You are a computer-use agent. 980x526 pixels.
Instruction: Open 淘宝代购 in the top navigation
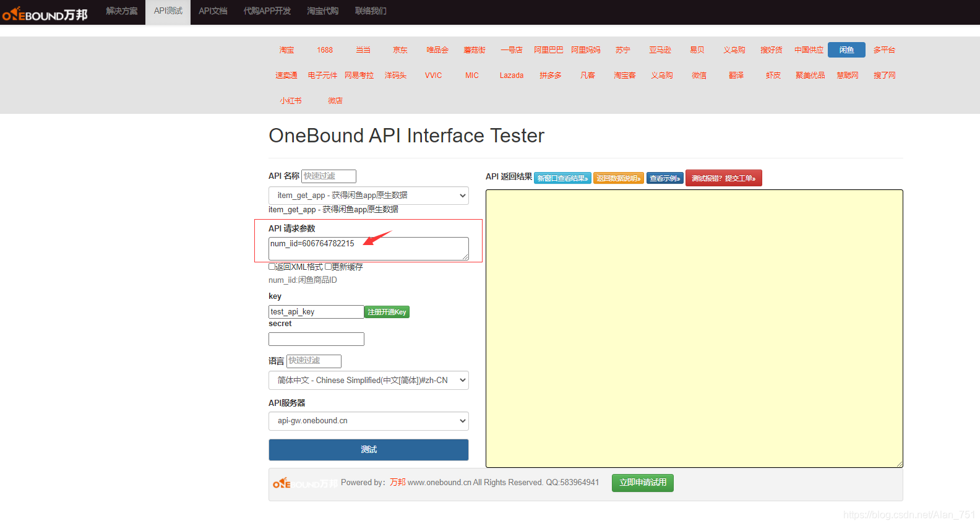click(322, 11)
